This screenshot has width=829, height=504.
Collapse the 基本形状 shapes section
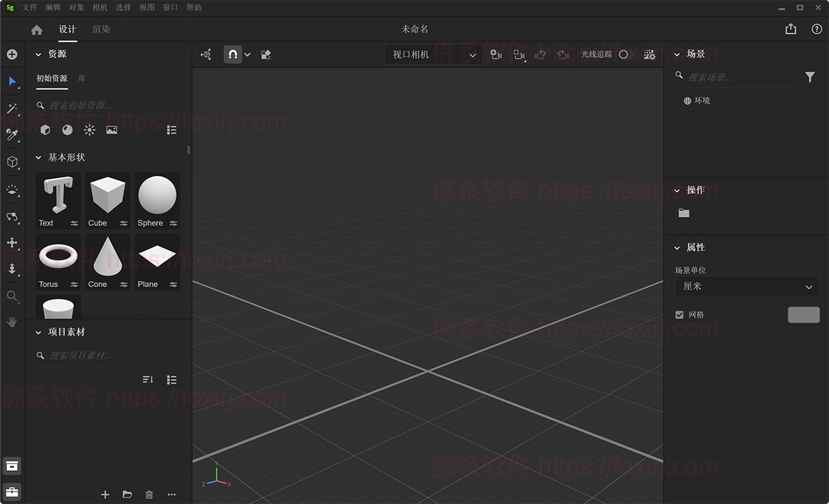coord(39,157)
